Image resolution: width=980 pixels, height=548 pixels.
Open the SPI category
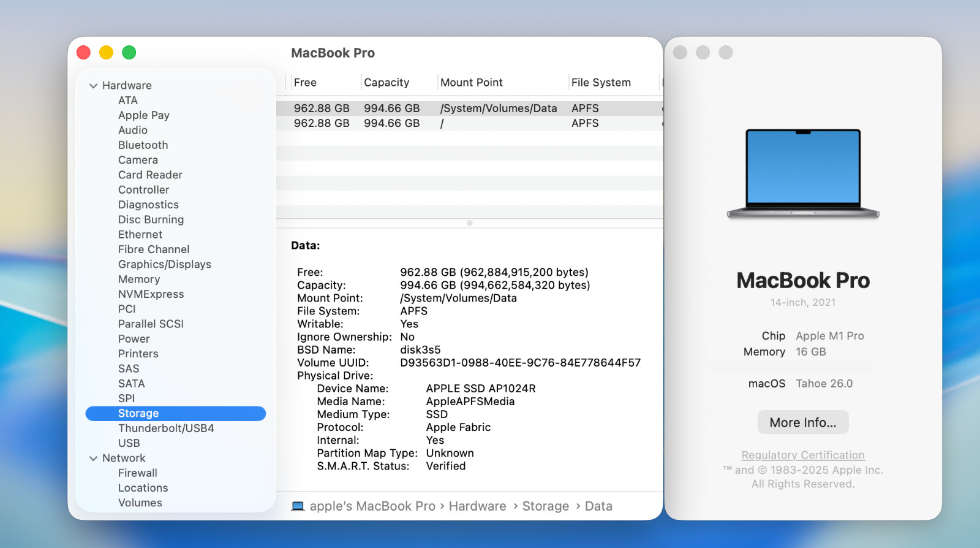point(126,398)
